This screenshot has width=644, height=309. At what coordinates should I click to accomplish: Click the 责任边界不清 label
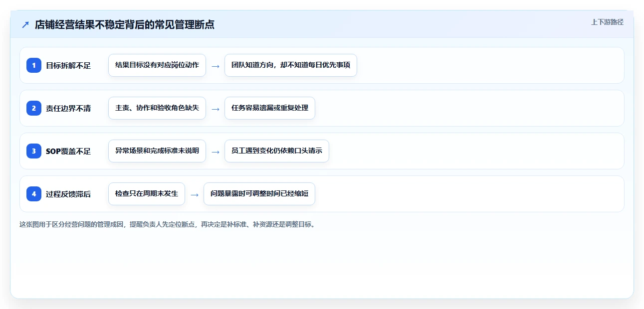(x=68, y=108)
